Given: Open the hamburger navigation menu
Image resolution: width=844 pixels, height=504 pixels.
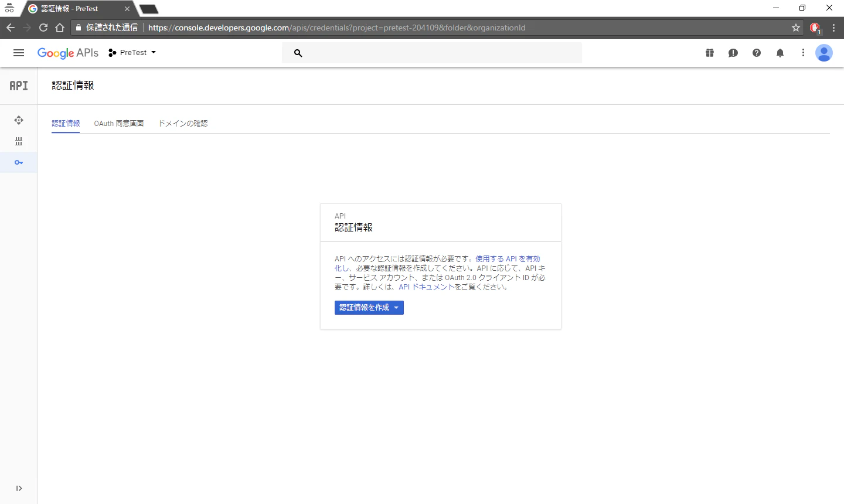Looking at the screenshot, I should [19, 53].
